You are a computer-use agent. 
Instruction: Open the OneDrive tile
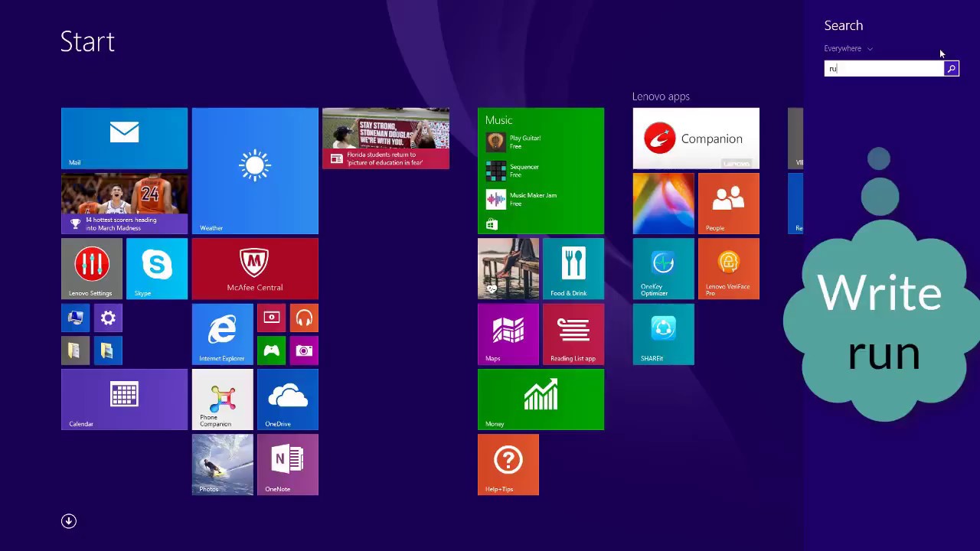point(288,399)
